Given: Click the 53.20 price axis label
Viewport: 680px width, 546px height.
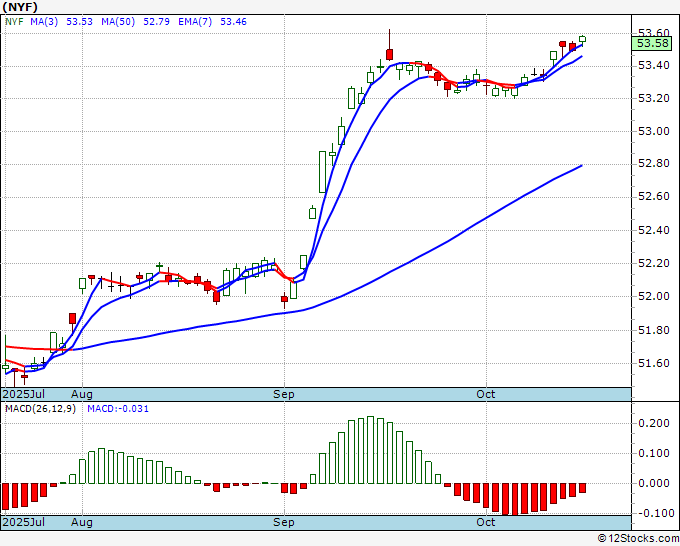Looking at the screenshot, I should coord(654,98).
